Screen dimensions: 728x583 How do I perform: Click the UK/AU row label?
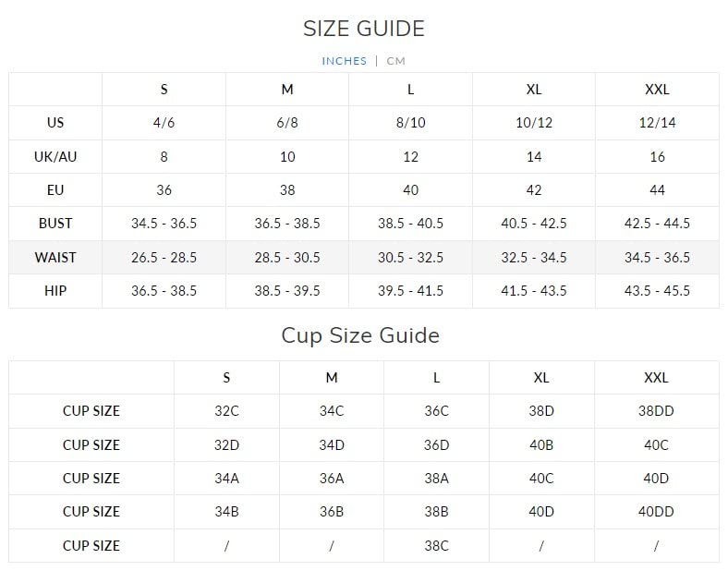point(55,157)
